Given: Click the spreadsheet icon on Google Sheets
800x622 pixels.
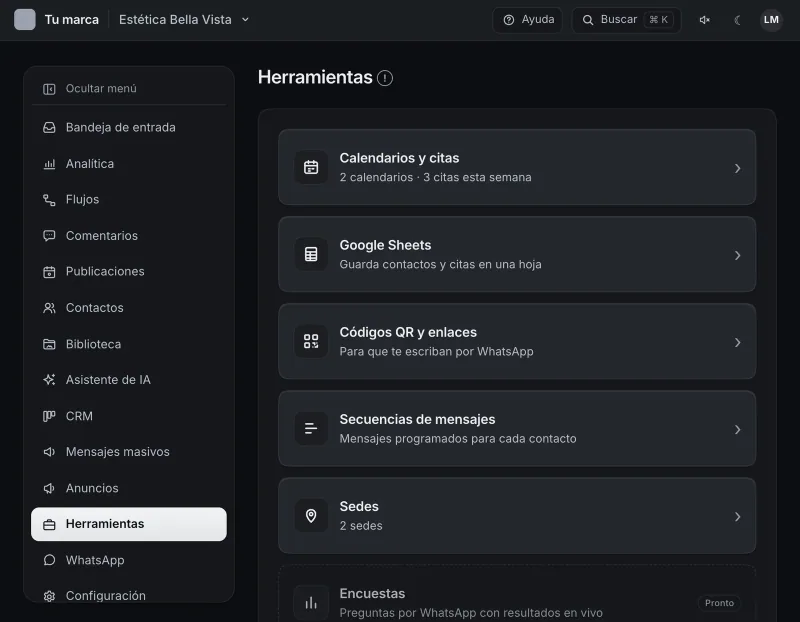Looking at the screenshot, I should pyautogui.click(x=311, y=254).
